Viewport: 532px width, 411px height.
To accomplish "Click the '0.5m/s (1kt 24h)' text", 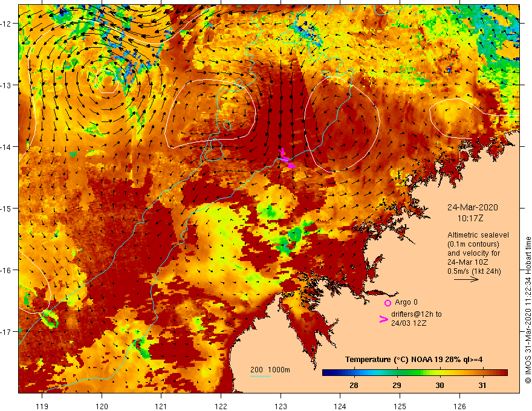I will click(x=474, y=271).
